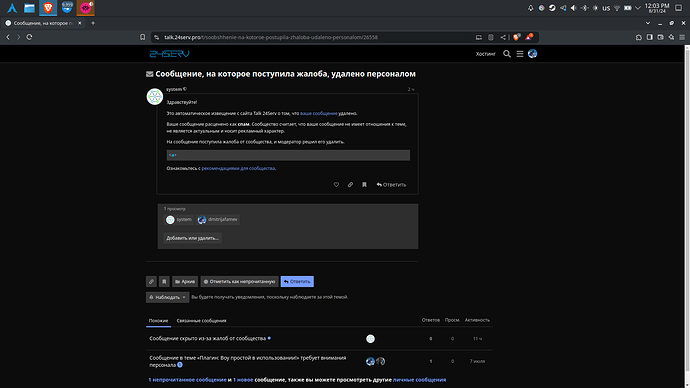The image size is (690, 388).
Task: Reply to the post via Ответить
Action: (391, 185)
